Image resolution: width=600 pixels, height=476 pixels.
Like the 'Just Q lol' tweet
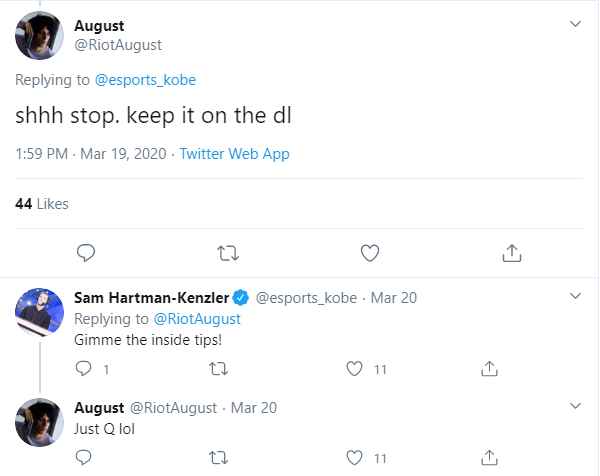tap(353, 458)
